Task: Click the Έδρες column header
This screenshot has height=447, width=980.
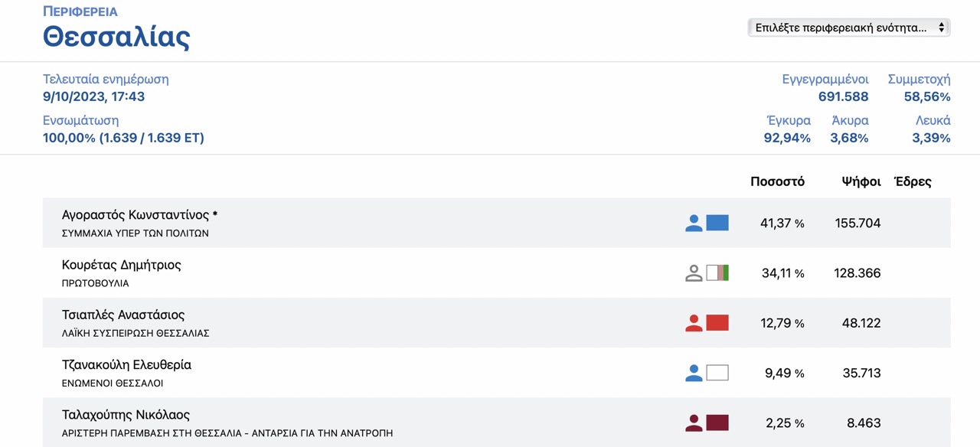Action: (x=913, y=181)
